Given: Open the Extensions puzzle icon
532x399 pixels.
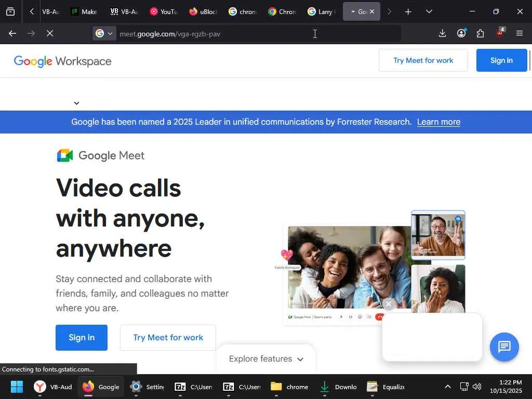Looking at the screenshot, I should pyautogui.click(x=480, y=33).
